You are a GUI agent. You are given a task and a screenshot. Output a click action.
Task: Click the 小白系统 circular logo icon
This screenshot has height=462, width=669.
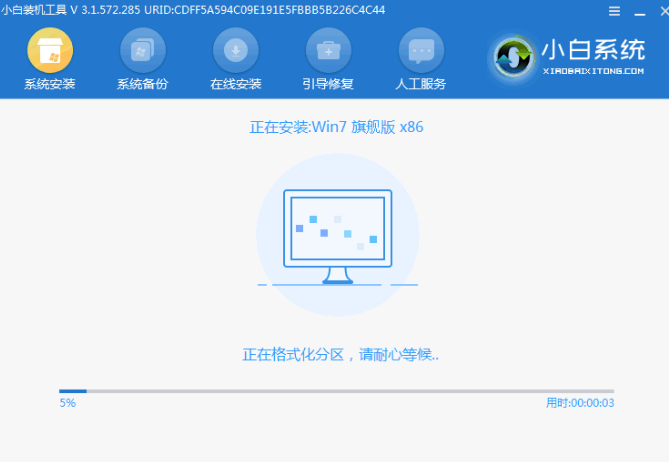(x=516, y=57)
